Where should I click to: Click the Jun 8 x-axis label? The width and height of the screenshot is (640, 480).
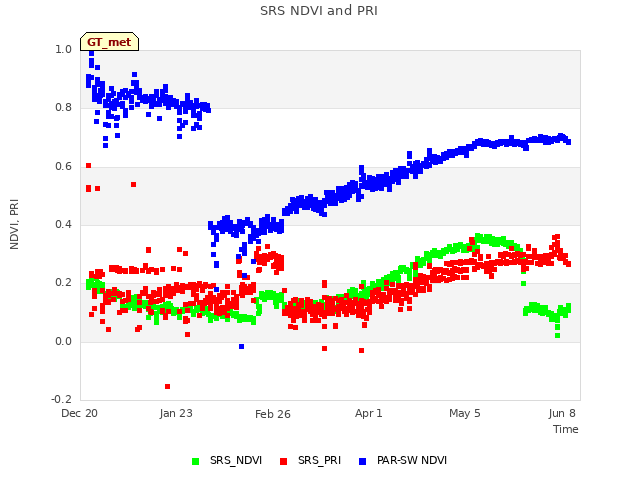coord(562,413)
